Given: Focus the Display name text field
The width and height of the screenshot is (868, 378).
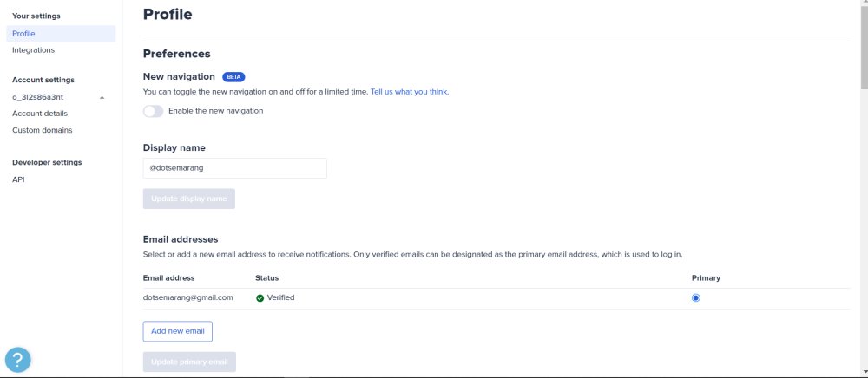Looking at the screenshot, I should tap(234, 168).
